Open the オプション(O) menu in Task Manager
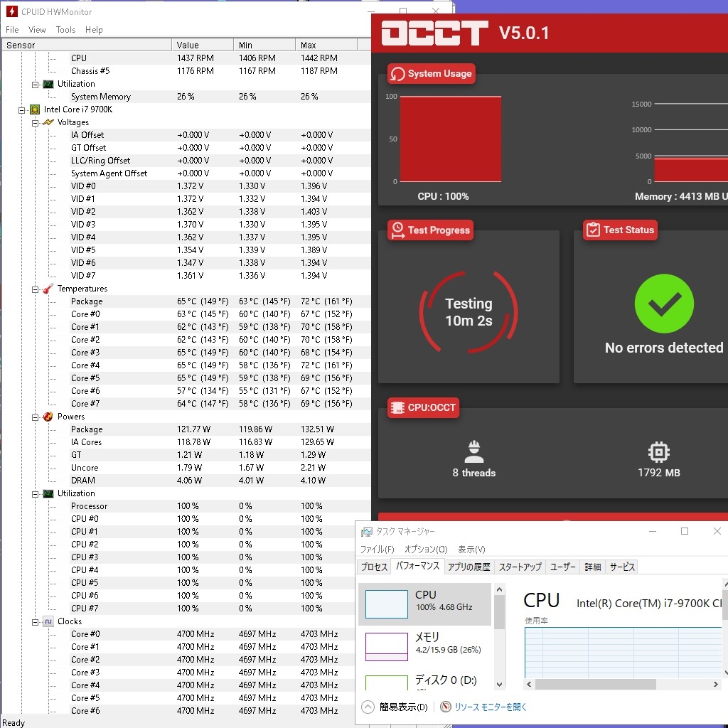The width and height of the screenshot is (728, 728). tap(426, 550)
